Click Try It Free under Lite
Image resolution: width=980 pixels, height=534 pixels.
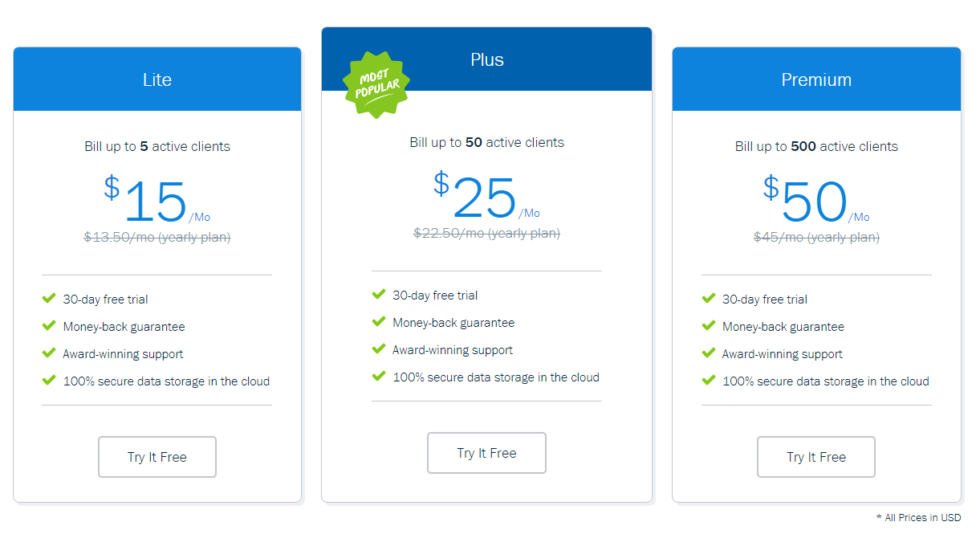(157, 457)
